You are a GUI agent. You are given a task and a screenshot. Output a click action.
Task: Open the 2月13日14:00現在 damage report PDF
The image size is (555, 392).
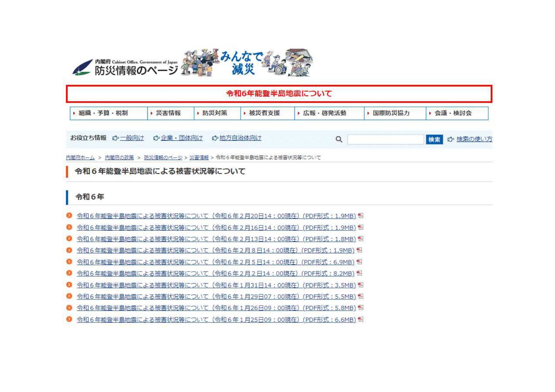click(216, 239)
